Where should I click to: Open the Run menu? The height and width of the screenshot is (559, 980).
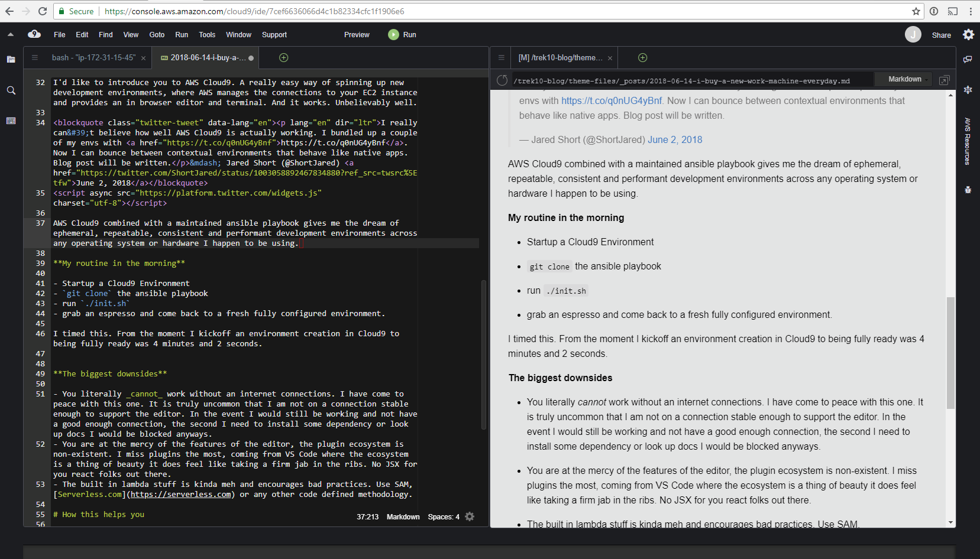(182, 35)
